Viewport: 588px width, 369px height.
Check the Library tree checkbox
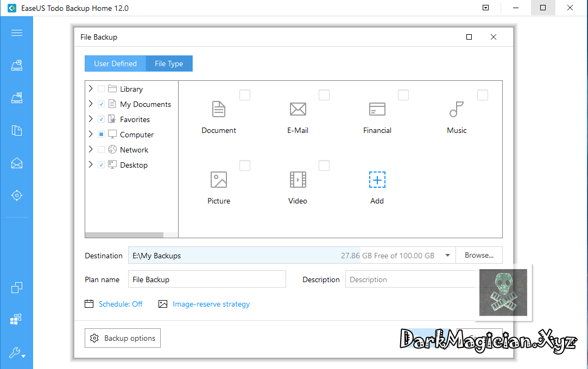[x=101, y=89]
